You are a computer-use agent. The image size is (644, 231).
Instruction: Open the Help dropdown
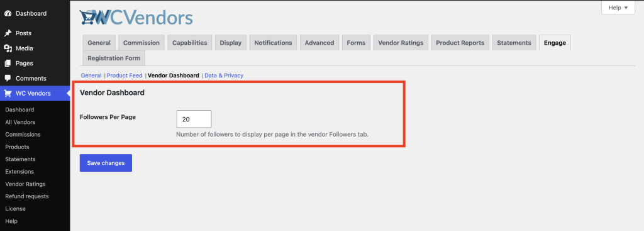618,8
